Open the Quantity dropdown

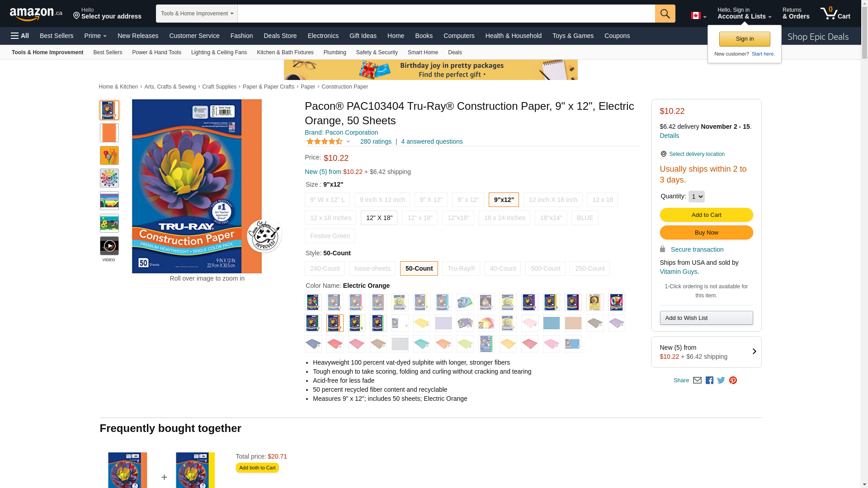point(696,197)
